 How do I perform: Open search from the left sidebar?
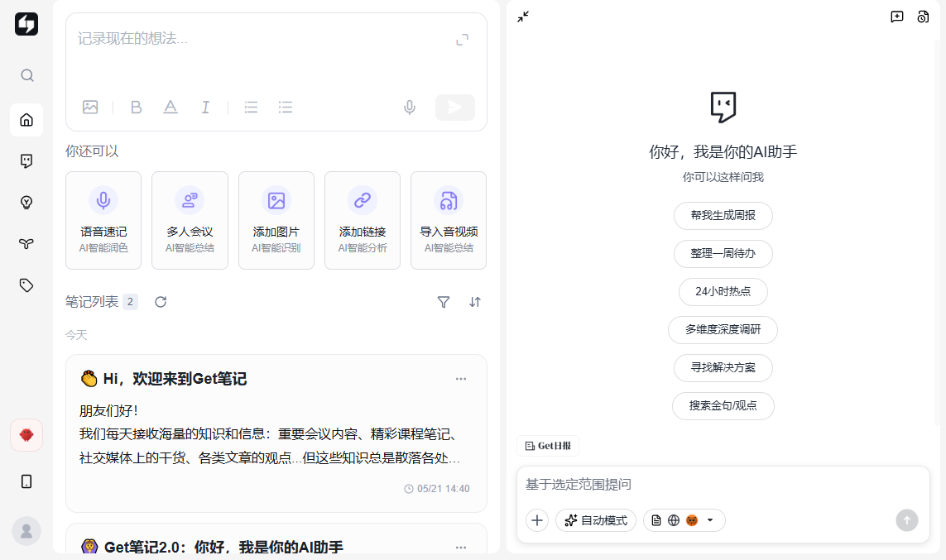click(x=26, y=75)
